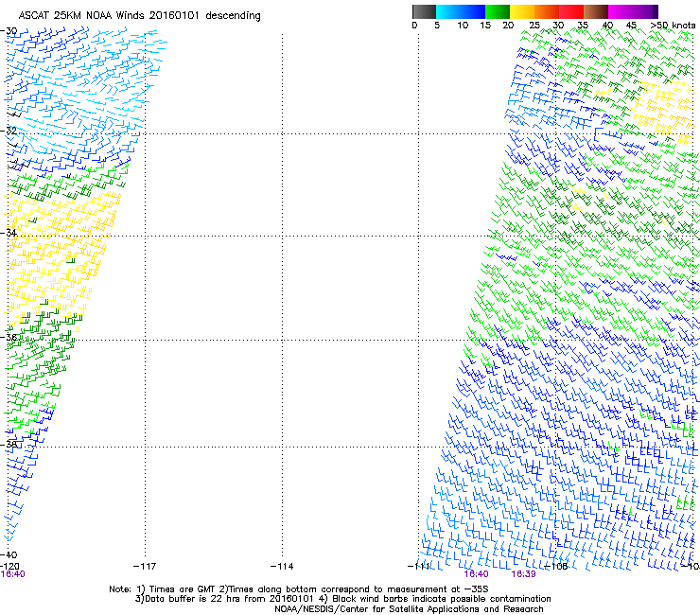Click the title 'ASCAT 25KM NOAA Winds 20160101 descending'
This screenshot has width=700, height=615.
139,16
